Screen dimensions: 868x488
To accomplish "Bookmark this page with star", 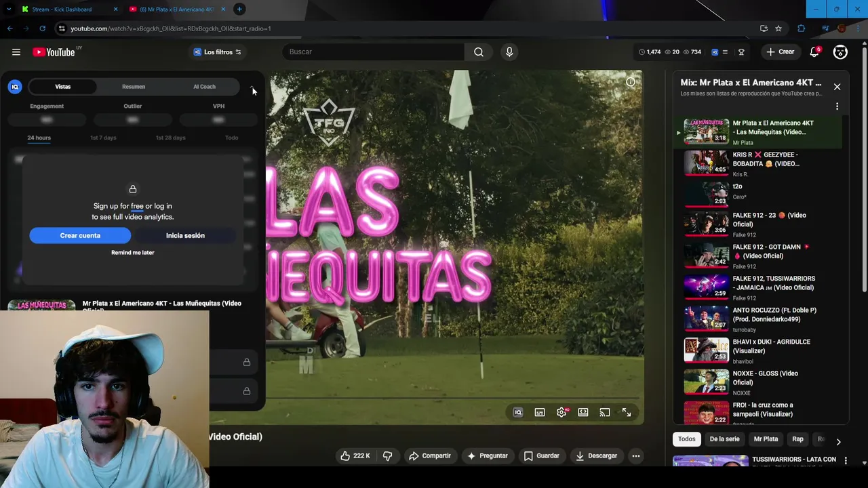I will 778,28.
